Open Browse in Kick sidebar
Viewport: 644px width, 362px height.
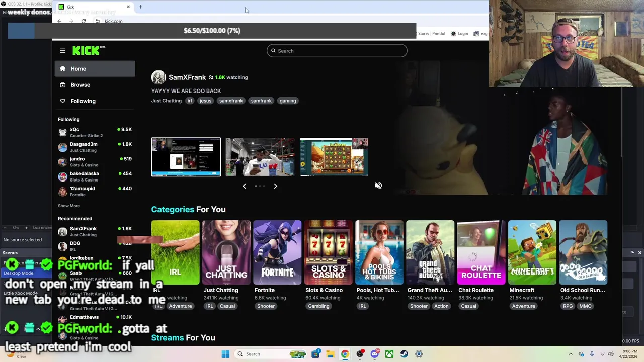click(95, 85)
